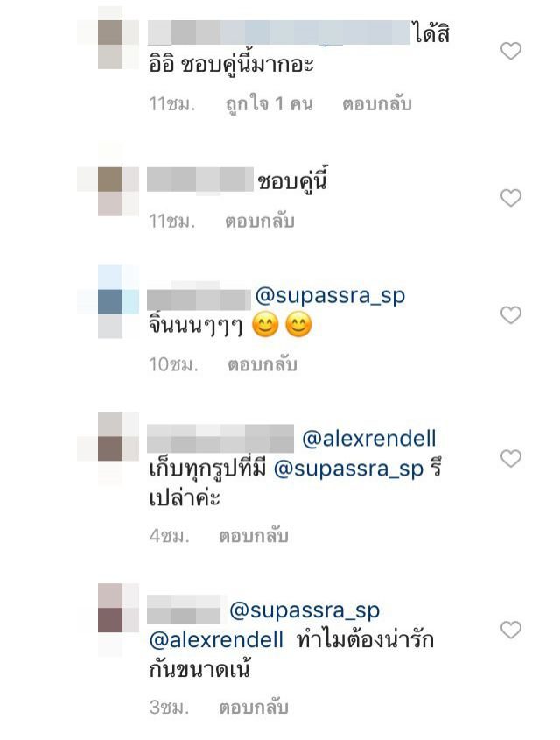Viewport: 560px width, 740px height.
Task: Open @alexrendell mention in the last comment
Action: [216, 640]
